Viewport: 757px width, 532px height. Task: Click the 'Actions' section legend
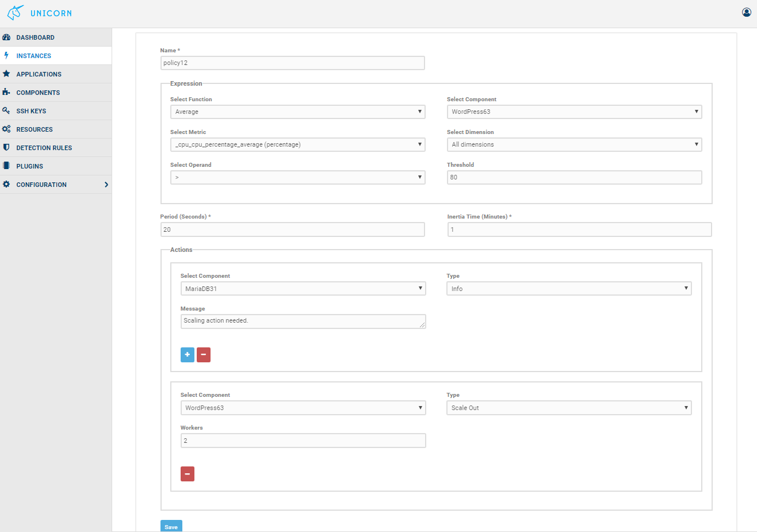point(181,250)
